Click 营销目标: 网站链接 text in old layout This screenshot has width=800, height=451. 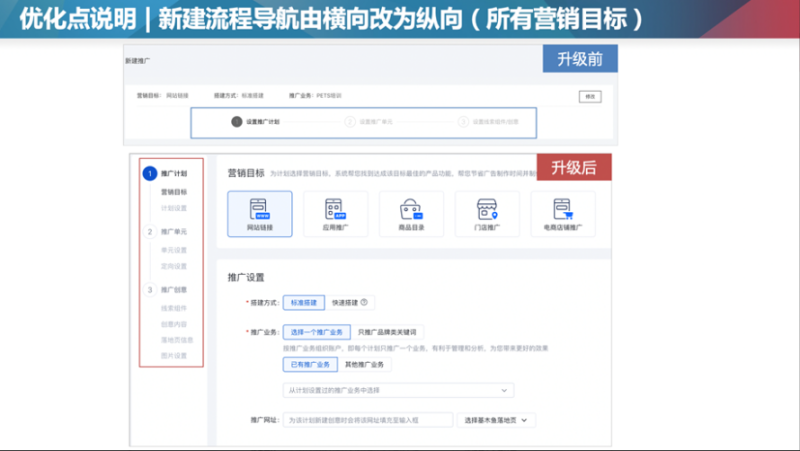[162, 95]
